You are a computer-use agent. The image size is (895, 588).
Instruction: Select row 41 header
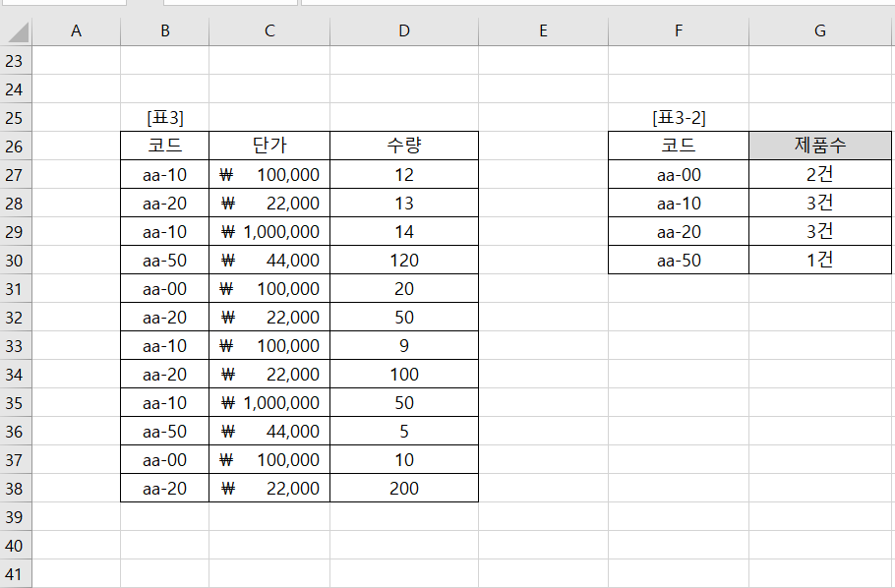pyautogui.click(x=14, y=573)
